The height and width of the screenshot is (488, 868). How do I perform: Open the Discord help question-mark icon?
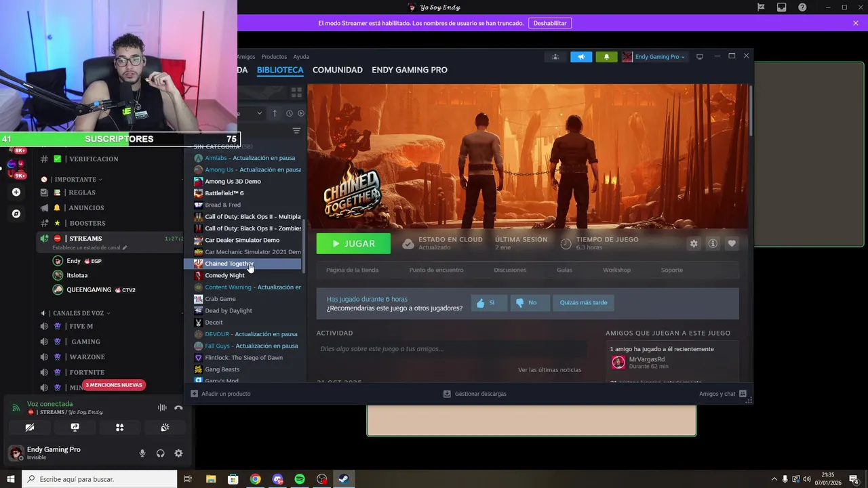(x=803, y=7)
